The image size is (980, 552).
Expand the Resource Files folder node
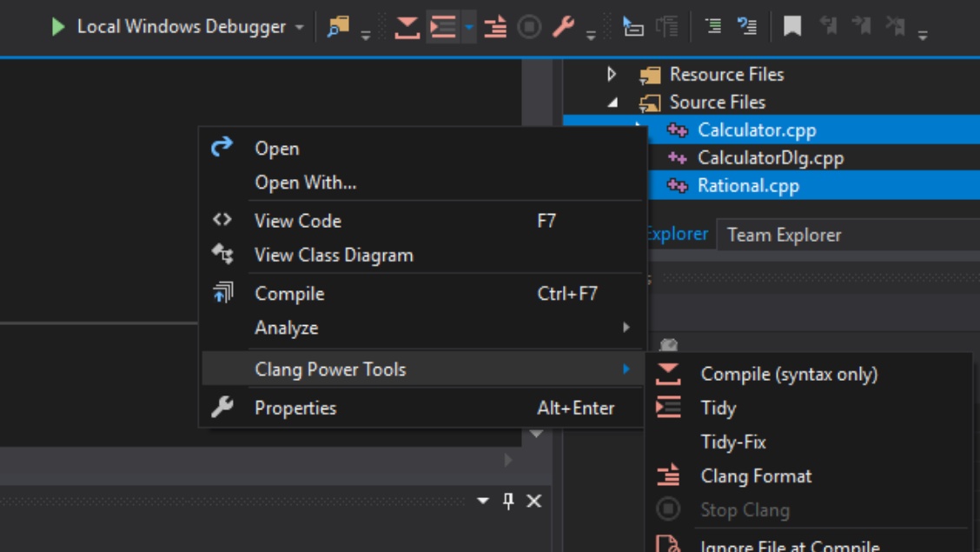click(x=612, y=74)
